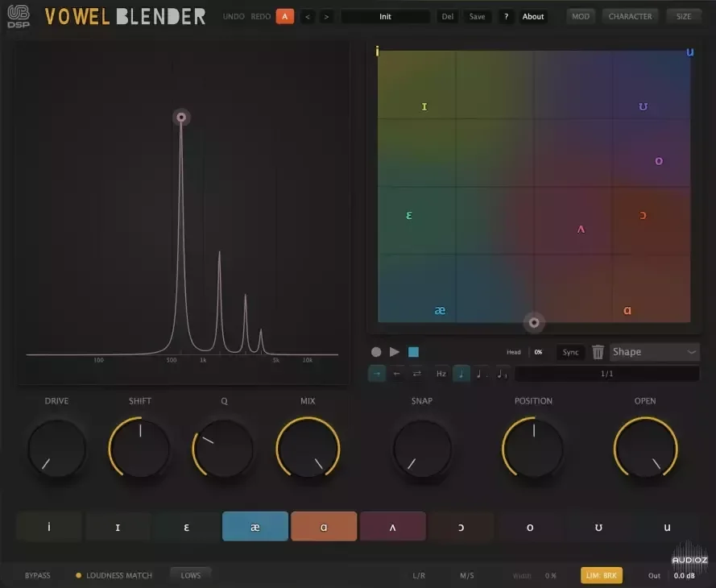Click the DRIVE knob

[56, 449]
